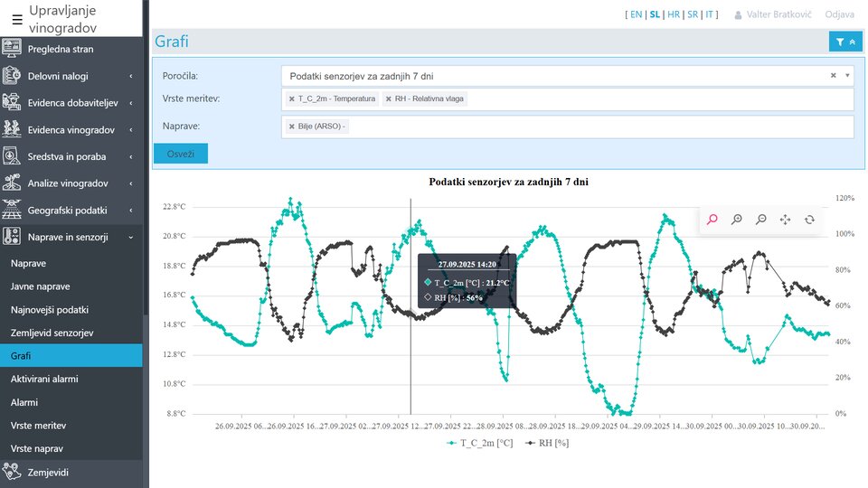Screen dimensions: 868x488
Task: Go to Aktivirani alarmi page
Action: coord(50,379)
